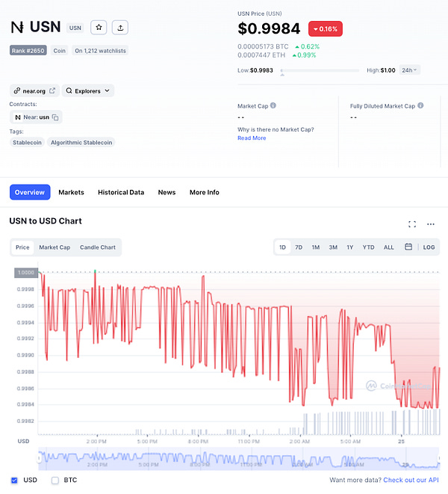Click the Algorithmic Stablecoin tag
The height and width of the screenshot is (494, 448).
coord(81,143)
